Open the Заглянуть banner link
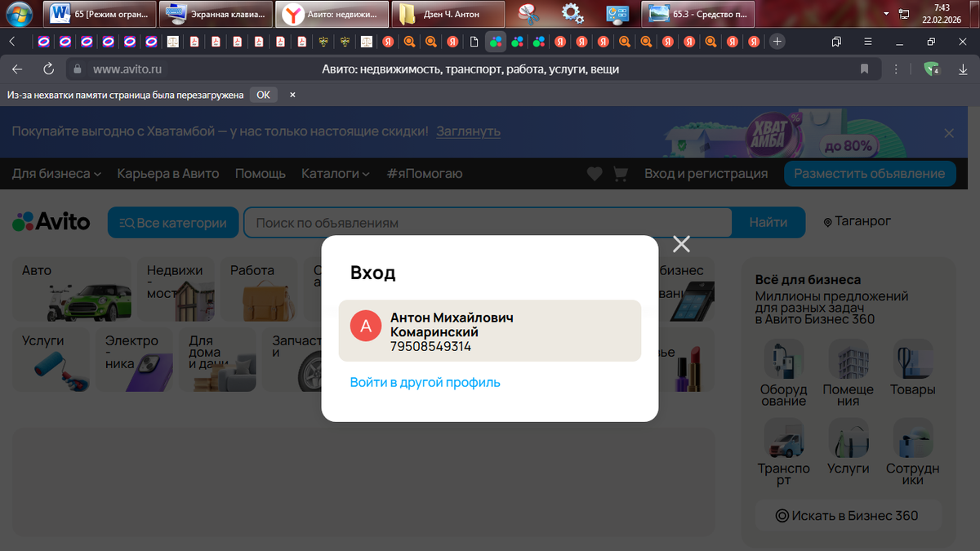 coord(468,131)
